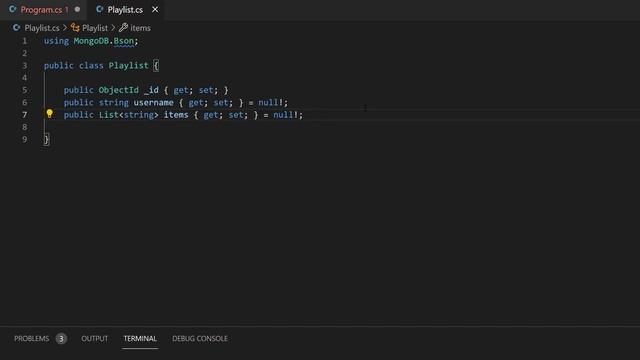
Task: Click the 'Playlist' class name on line 3
Action: click(x=128, y=65)
